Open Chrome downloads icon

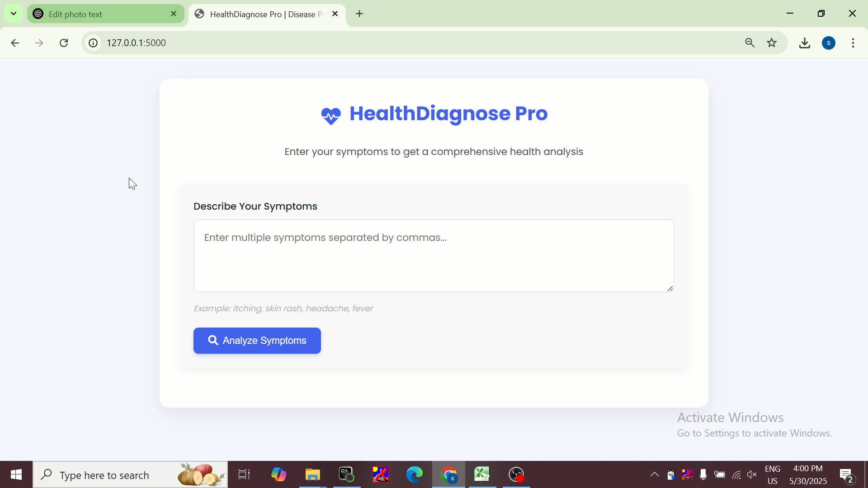[804, 43]
